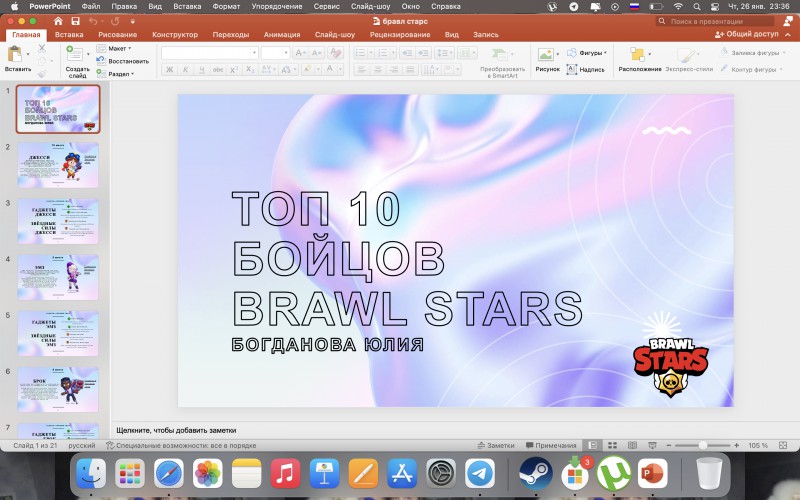Screen dimensions: 800x500
Task: Select Normal view toggle in status bar
Action: 592,445
